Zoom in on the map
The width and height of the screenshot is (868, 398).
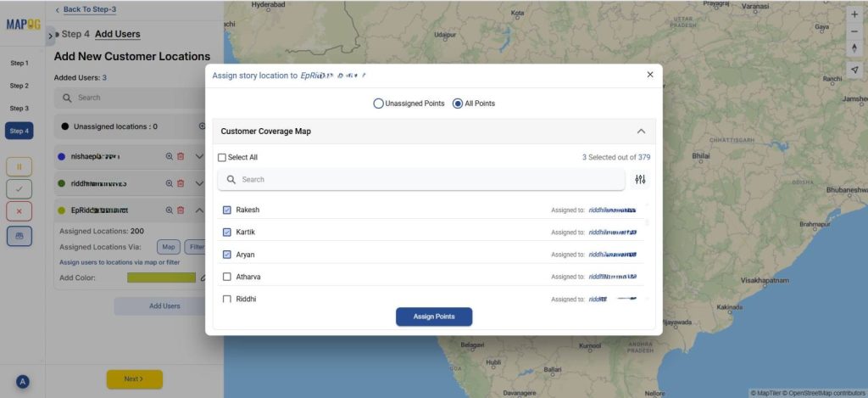(x=854, y=14)
